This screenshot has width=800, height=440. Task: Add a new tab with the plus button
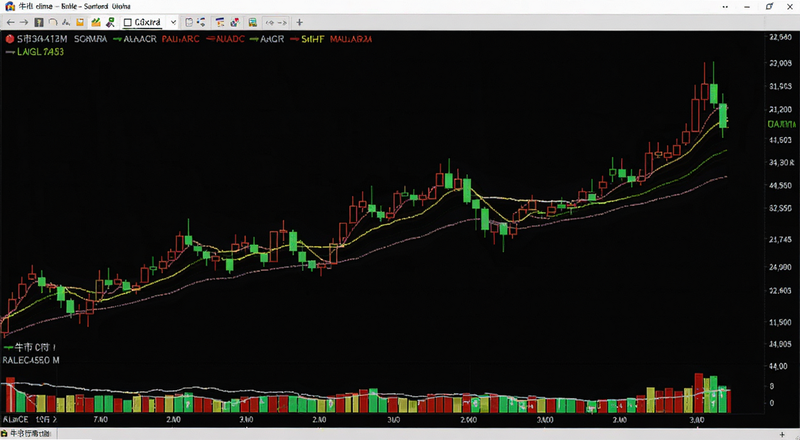click(x=299, y=22)
